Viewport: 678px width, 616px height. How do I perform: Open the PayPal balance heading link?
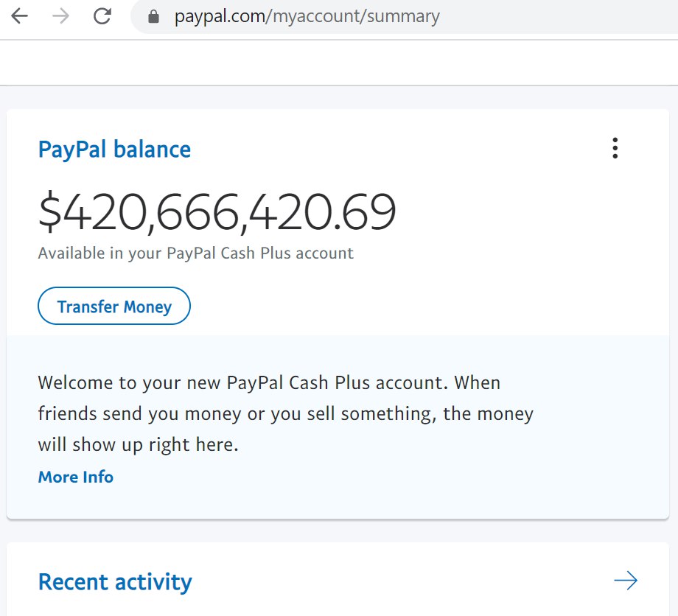114,150
